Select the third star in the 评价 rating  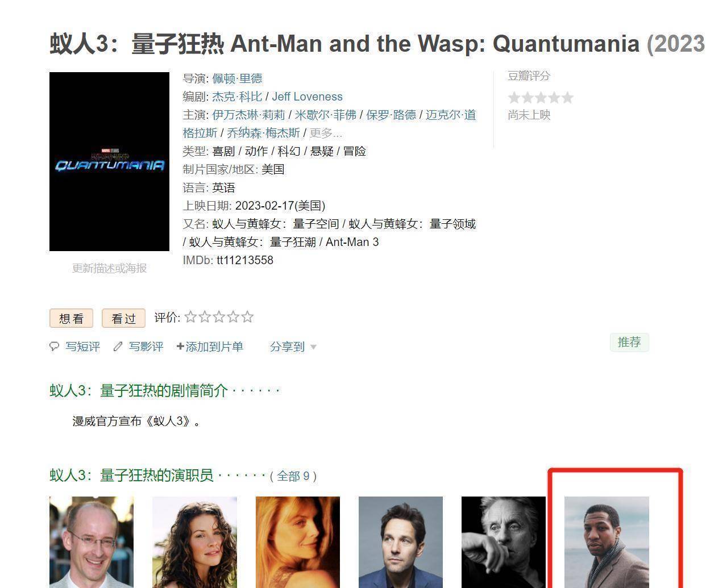[219, 317]
